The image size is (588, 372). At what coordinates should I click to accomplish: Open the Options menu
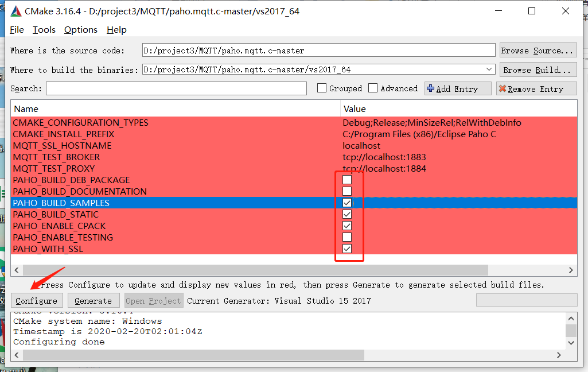pyautogui.click(x=80, y=29)
